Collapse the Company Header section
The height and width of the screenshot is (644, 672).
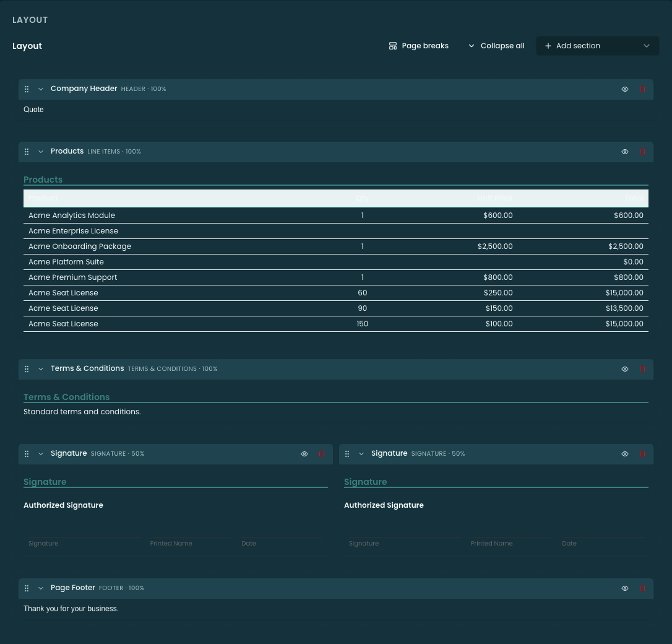[x=41, y=89]
